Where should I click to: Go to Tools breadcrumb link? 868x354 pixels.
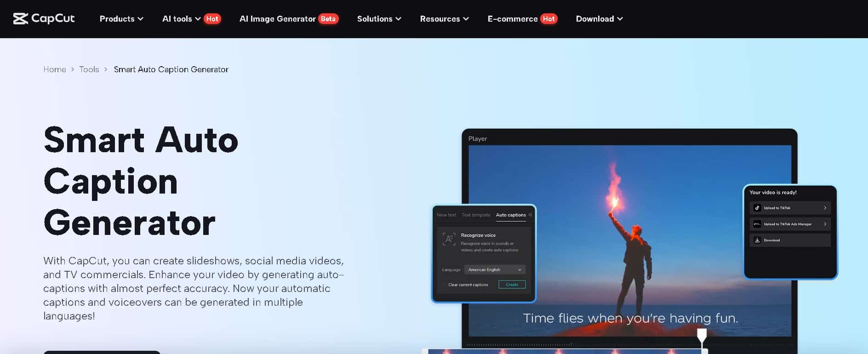coord(89,69)
